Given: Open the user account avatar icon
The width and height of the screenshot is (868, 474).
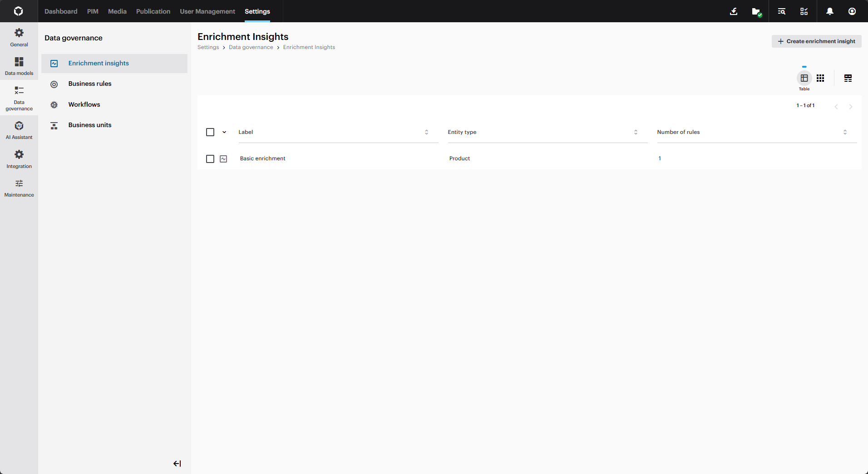Looking at the screenshot, I should click(x=852, y=11).
